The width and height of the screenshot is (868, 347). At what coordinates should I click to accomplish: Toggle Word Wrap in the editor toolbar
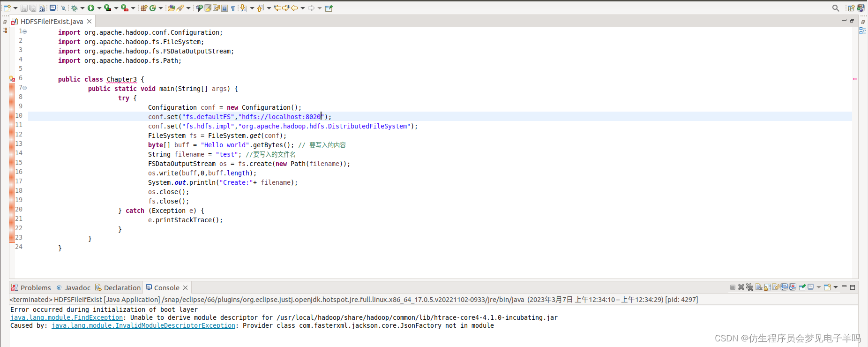216,8
